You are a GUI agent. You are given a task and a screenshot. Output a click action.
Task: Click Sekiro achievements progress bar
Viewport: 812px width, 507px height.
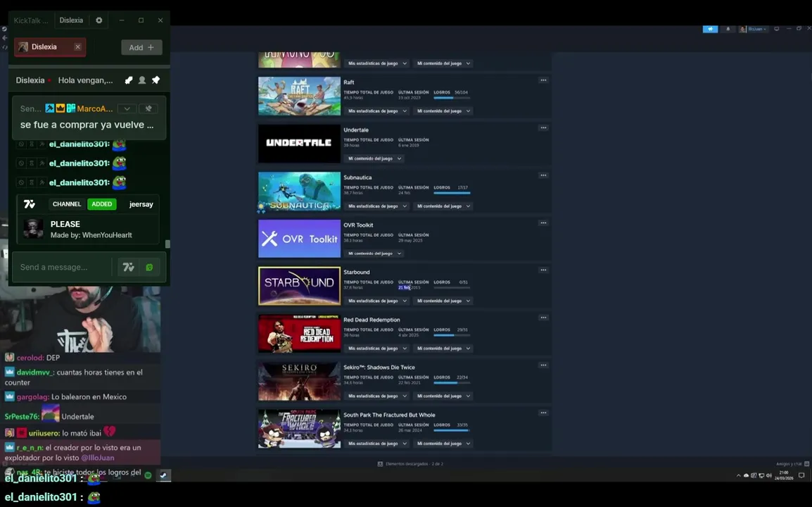tap(452, 383)
